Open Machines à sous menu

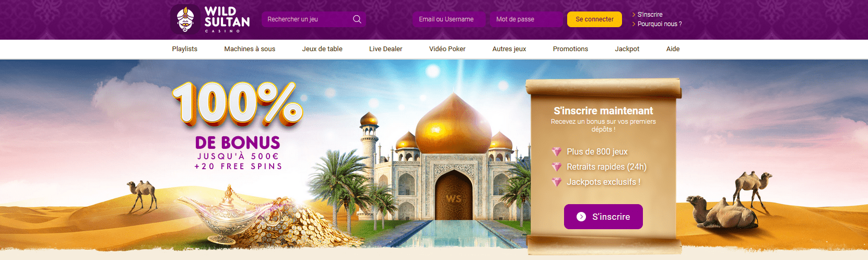(x=250, y=49)
